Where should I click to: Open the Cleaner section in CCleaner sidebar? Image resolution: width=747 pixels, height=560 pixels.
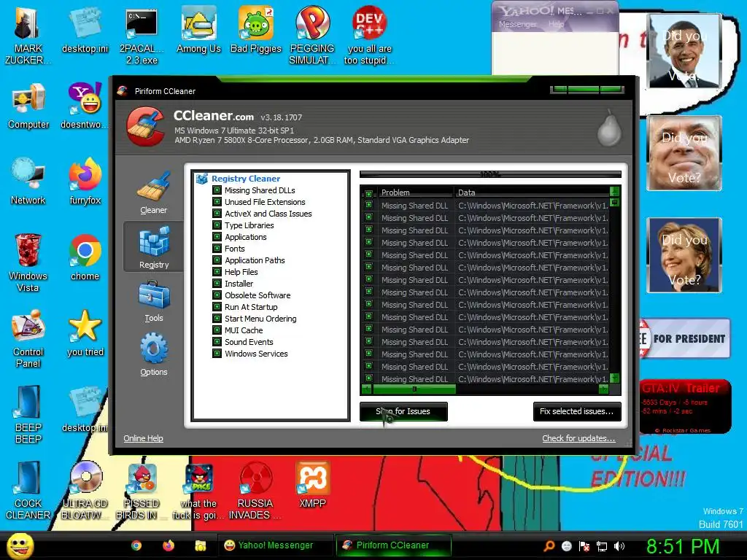click(x=153, y=192)
